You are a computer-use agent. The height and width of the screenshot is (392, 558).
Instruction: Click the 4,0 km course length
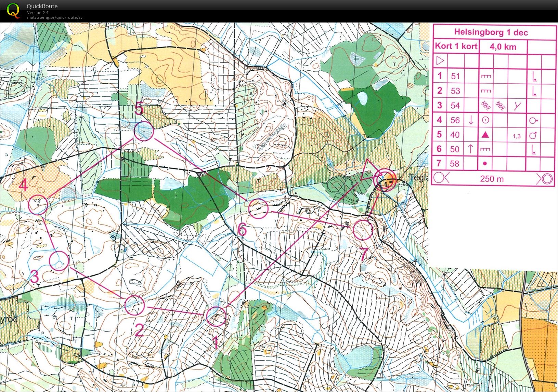click(x=503, y=47)
